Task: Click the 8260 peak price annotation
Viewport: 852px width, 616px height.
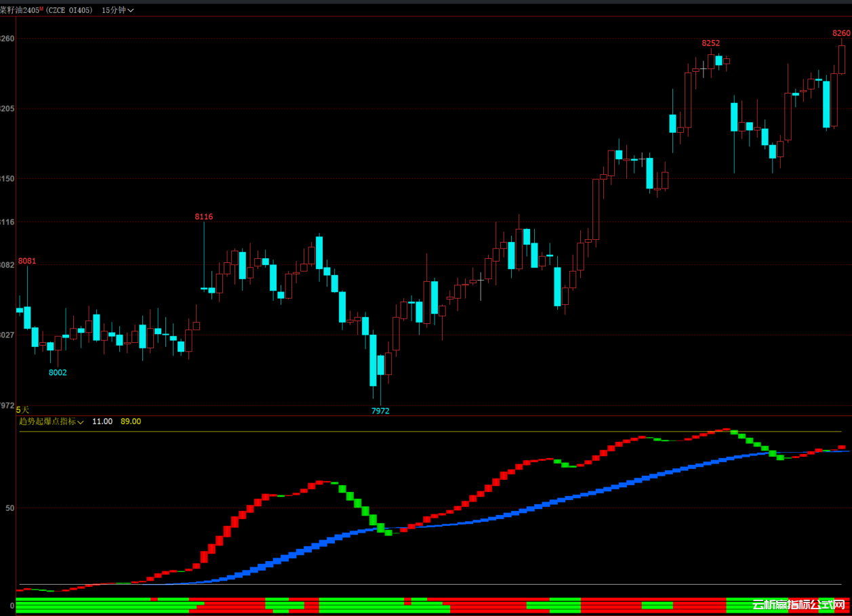Action: (x=841, y=33)
